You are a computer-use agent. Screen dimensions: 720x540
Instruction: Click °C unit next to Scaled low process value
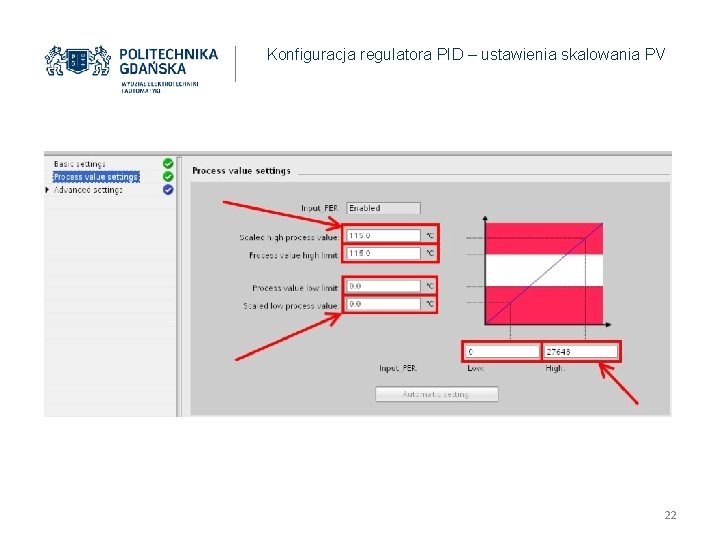(430, 304)
